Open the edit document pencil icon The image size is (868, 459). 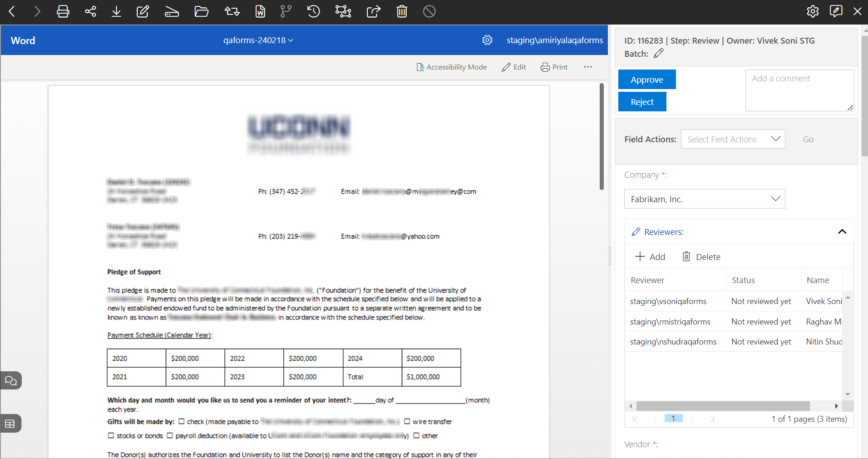tap(143, 11)
